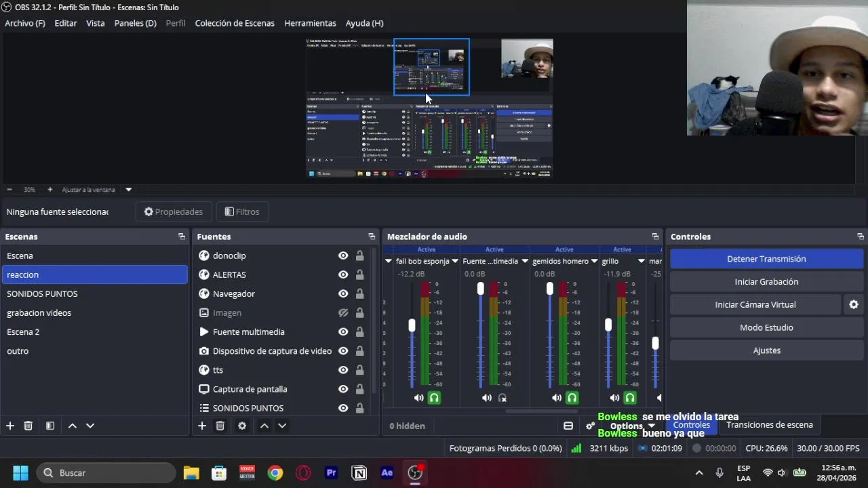The height and width of the screenshot is (488, 868).
Task: Open Vista menu
Action: click(96, 23)
